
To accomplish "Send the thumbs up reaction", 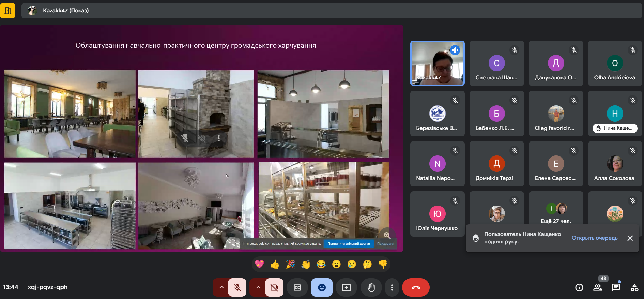I will pyautogui.click(x=275, y=264).
